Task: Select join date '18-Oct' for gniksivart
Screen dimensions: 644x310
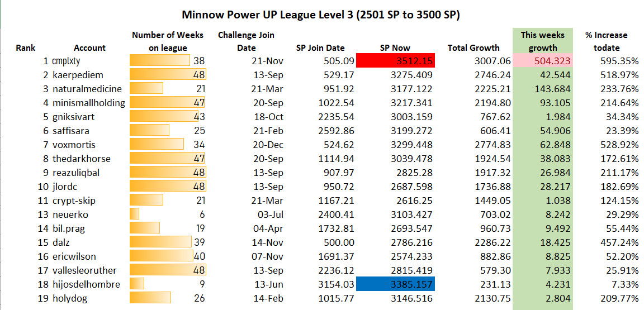Action: coord(268,117)
